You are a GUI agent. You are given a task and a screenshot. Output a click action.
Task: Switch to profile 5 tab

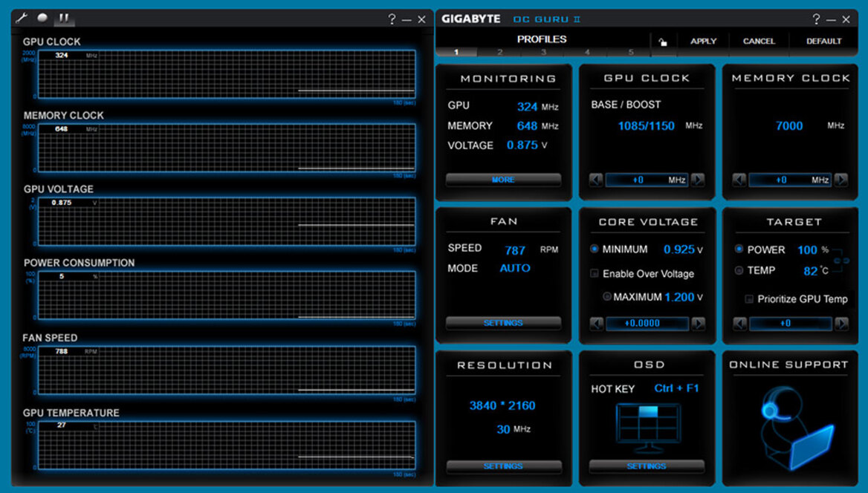(x=630, y=52)
